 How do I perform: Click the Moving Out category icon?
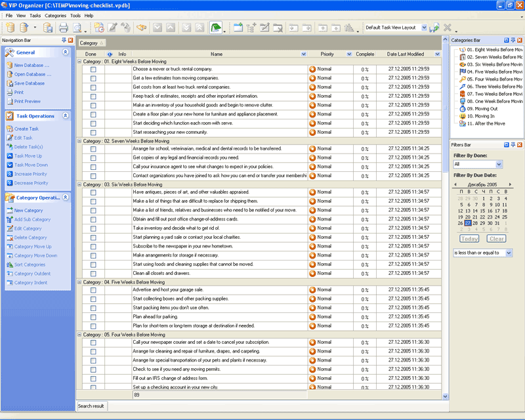462,109
